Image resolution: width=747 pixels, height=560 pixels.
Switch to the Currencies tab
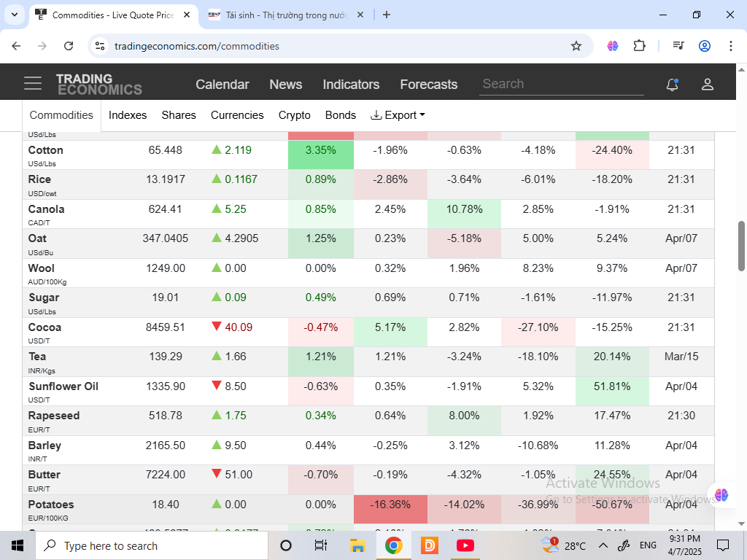(x=237, y=115)
